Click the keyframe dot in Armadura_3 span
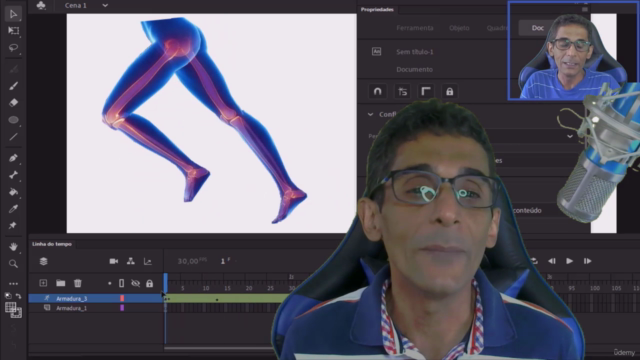 click(217, 300)
